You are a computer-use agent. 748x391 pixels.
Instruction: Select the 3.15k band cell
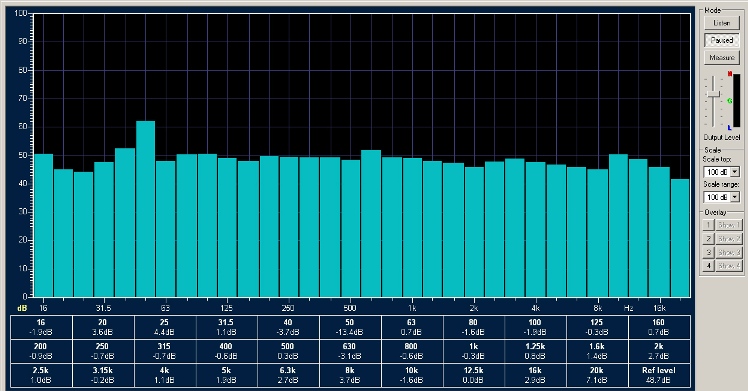click(103, 375)
